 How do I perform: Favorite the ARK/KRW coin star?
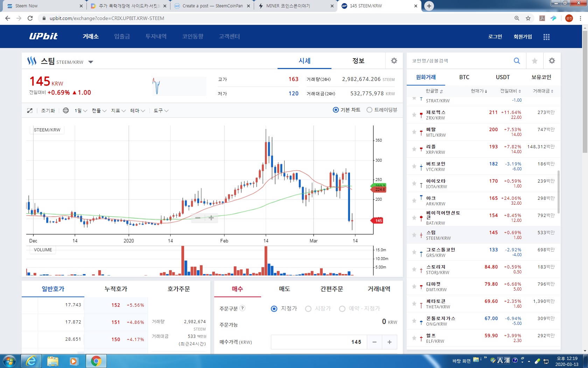click(x=414, y=201)
